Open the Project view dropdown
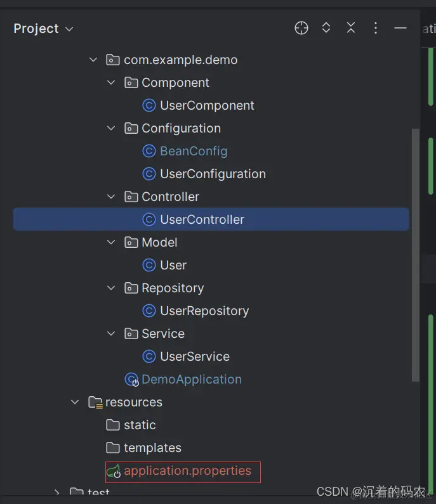This screenshot has width=436, height=504. click(44, 29)
